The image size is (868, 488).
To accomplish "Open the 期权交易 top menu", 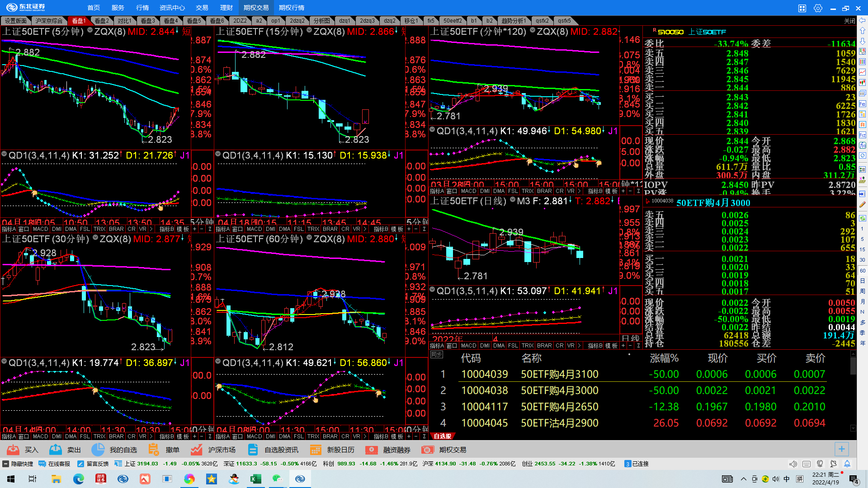I will 256,8.
